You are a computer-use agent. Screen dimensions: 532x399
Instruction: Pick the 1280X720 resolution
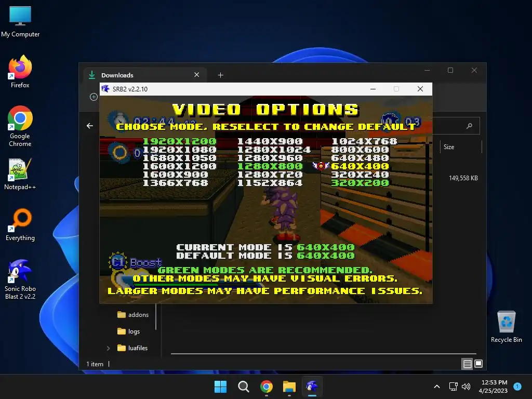(270, 175)
